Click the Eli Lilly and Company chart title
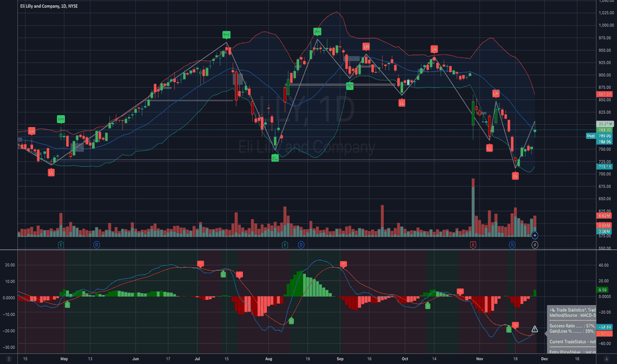The image size is (617, 364). 49,7
